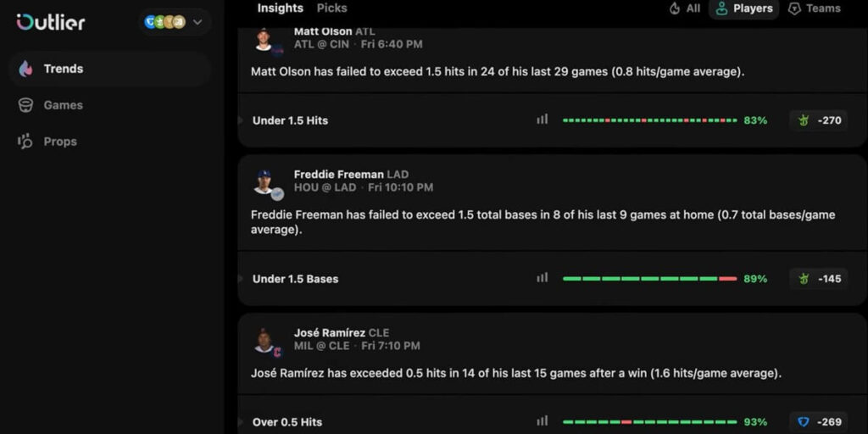
Task: Filter insights by Teams
Action: coord(814,8)
